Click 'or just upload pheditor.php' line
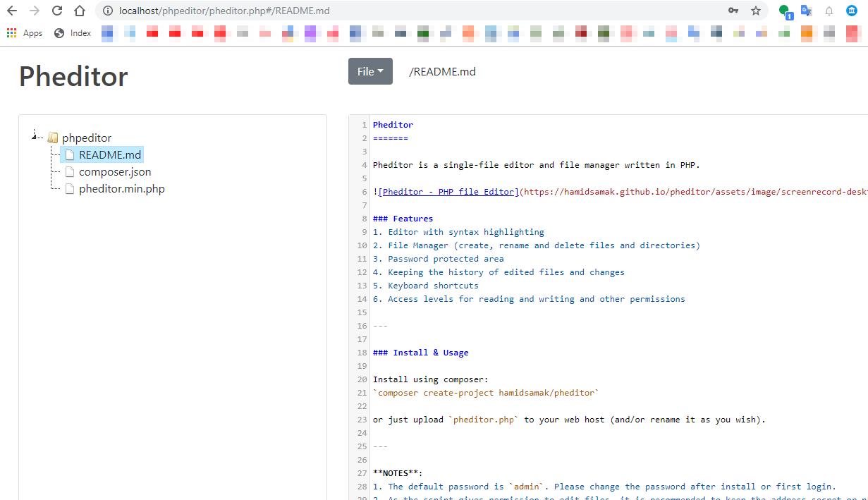 [x=569, y=420]
